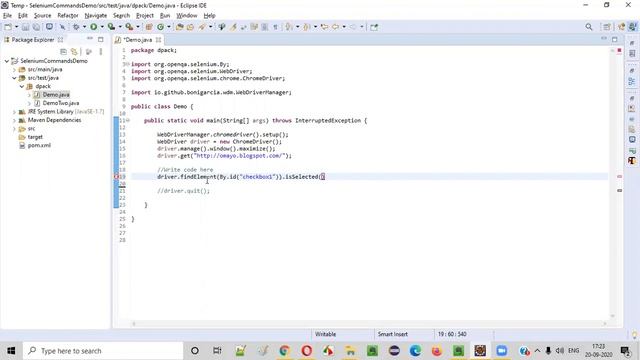This screenshot has width=640, height=360.
Task: Open the File menu
Action: pyautogui.click(x=7, y=16)
